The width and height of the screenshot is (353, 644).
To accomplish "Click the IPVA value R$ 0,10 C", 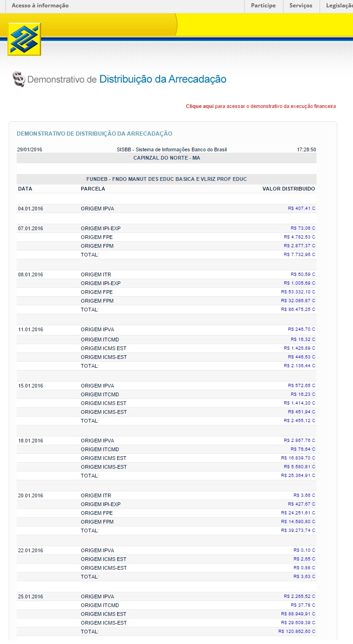I will 304,550.
